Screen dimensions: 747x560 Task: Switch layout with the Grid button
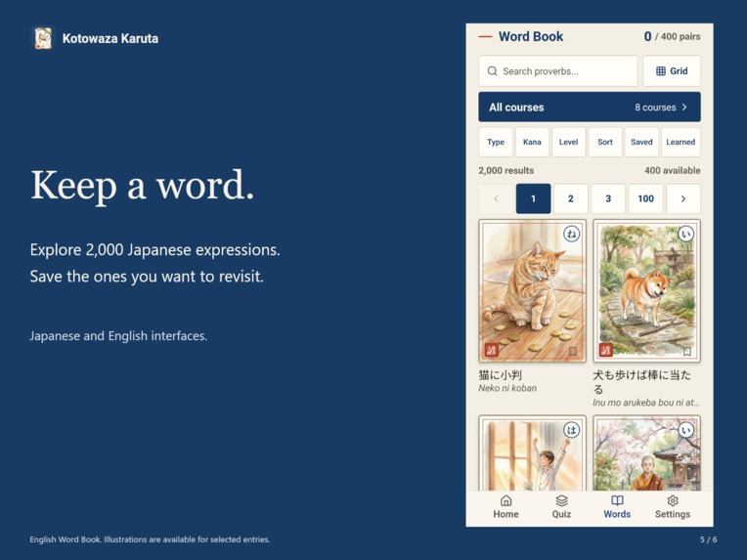pyautogui.click(x=672, y=71)
